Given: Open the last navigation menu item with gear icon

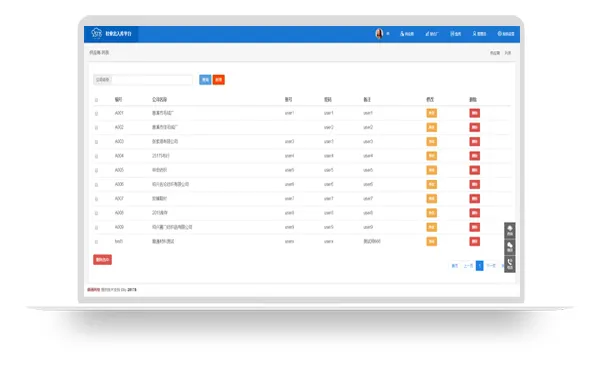Looking at the screenshot, I should 505,34.
